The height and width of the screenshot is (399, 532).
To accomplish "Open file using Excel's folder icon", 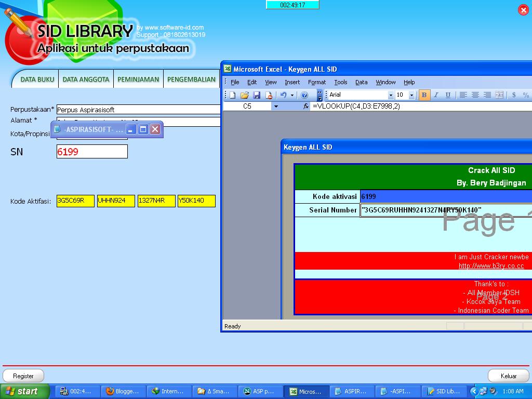I will [x=245, y=95].
